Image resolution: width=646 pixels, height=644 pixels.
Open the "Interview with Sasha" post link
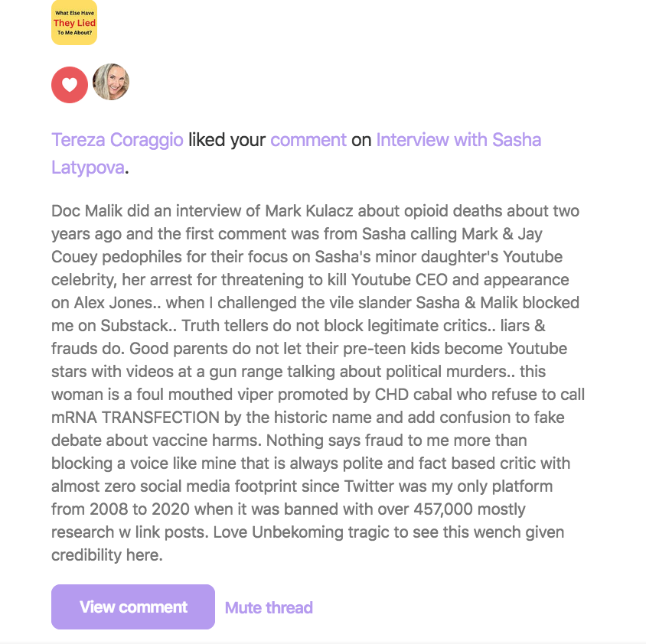[x=458, y=140]
